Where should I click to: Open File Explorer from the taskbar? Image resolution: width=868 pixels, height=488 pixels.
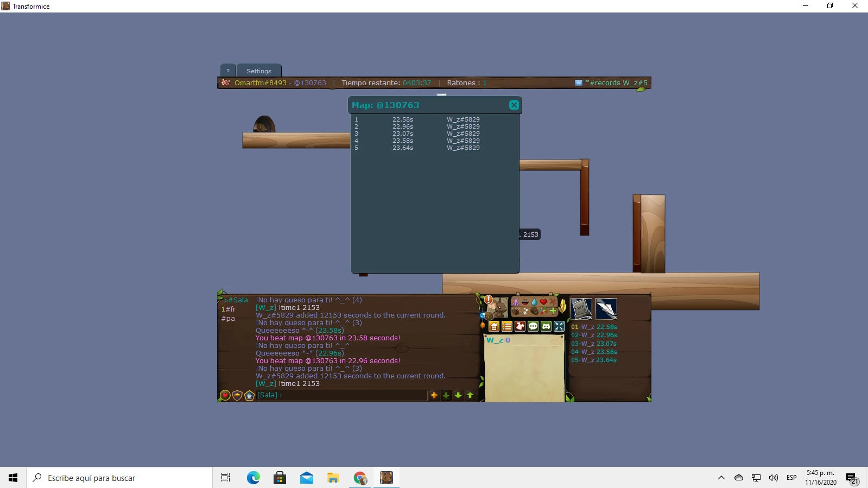(333, 478)
